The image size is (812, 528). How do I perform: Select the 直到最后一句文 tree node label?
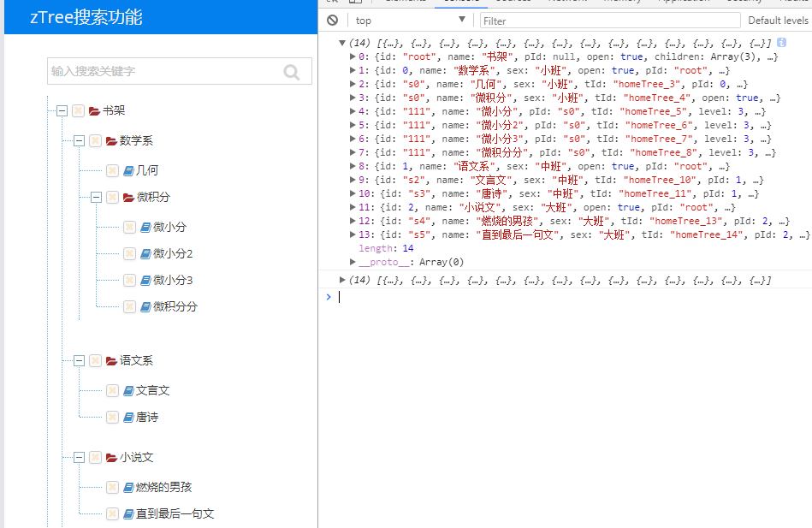point(175,514)
